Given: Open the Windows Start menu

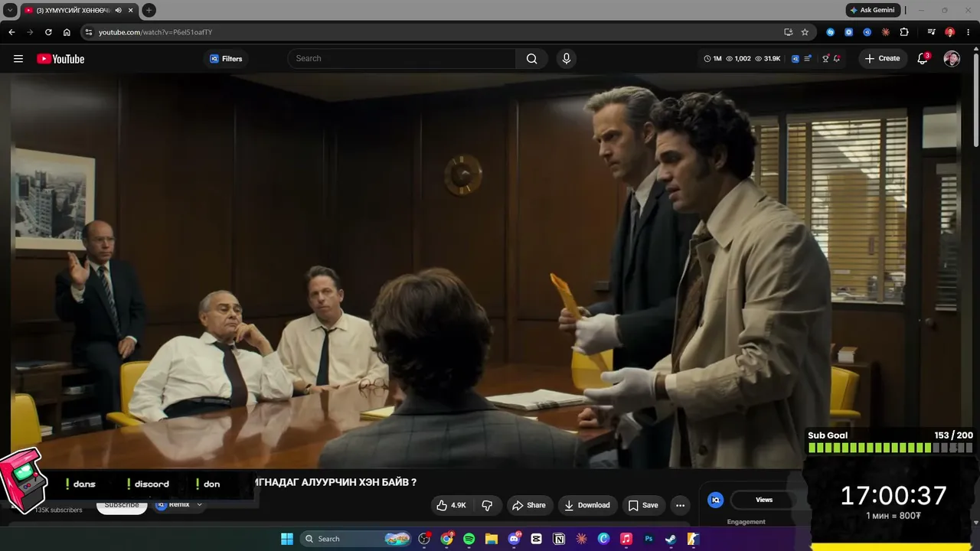Looking at the screenshot, I should 287,539.
